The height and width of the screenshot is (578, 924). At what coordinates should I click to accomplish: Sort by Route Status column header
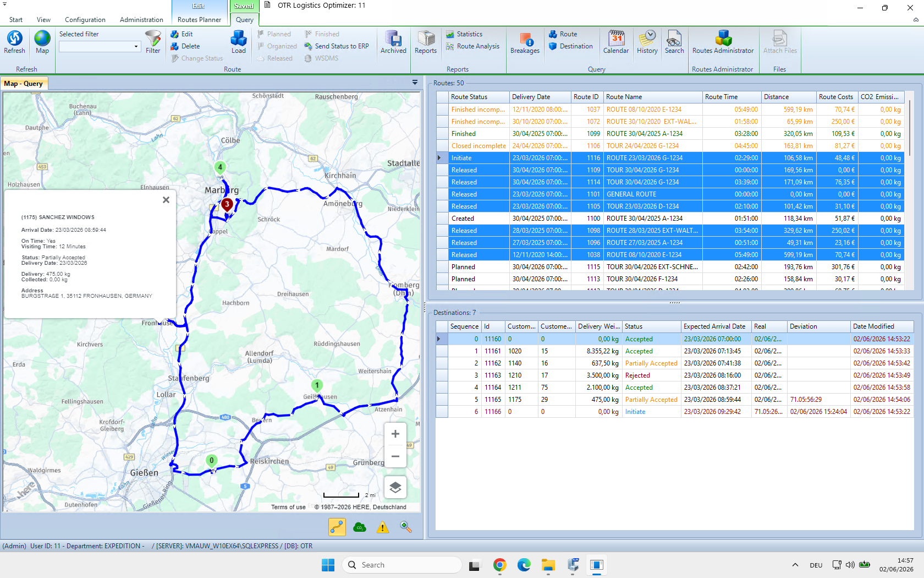(x=479, y=97)
